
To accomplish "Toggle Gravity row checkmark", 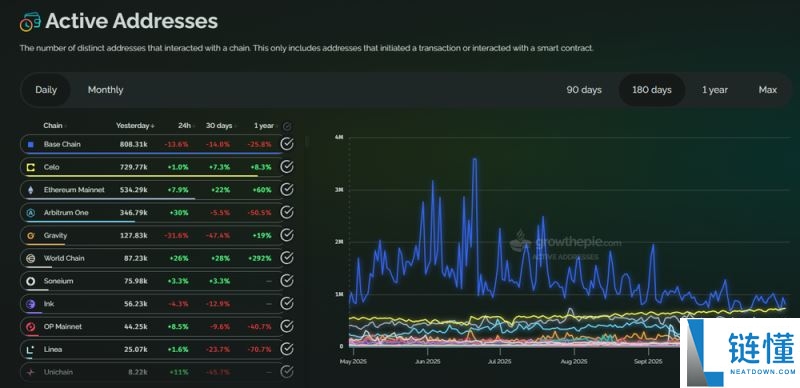I will pyautogui.click(x=287, y=235).
